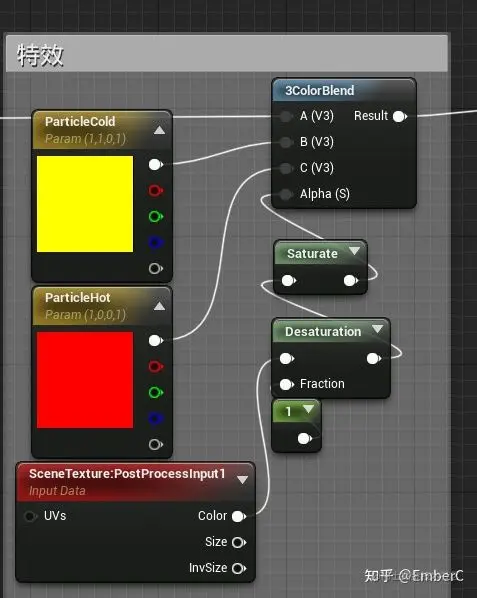Image resolution: width=477 pixels, height=598 pixels.
Task: Click ParticleCold green channel output pin
Action: coord(155,217)
